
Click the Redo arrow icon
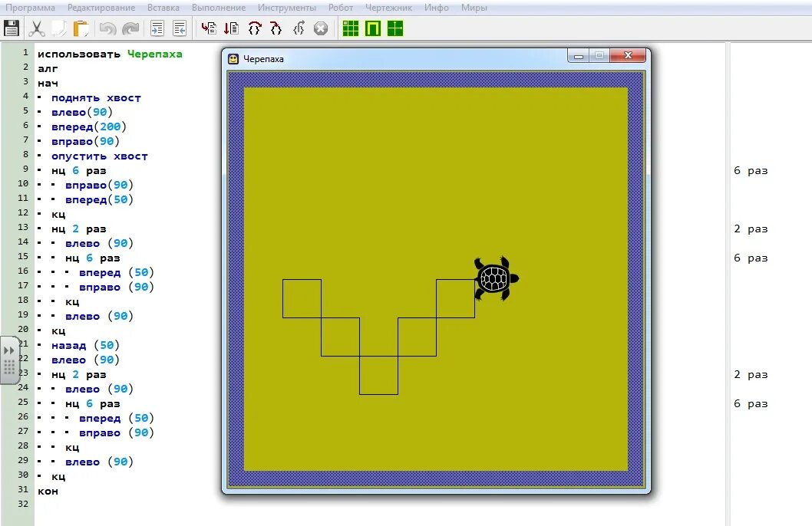pos(130,28)
